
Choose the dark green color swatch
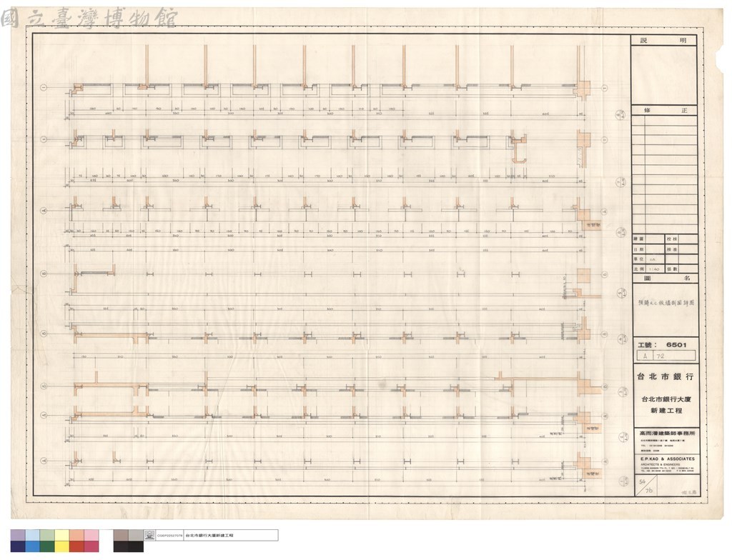coord(47,546)
